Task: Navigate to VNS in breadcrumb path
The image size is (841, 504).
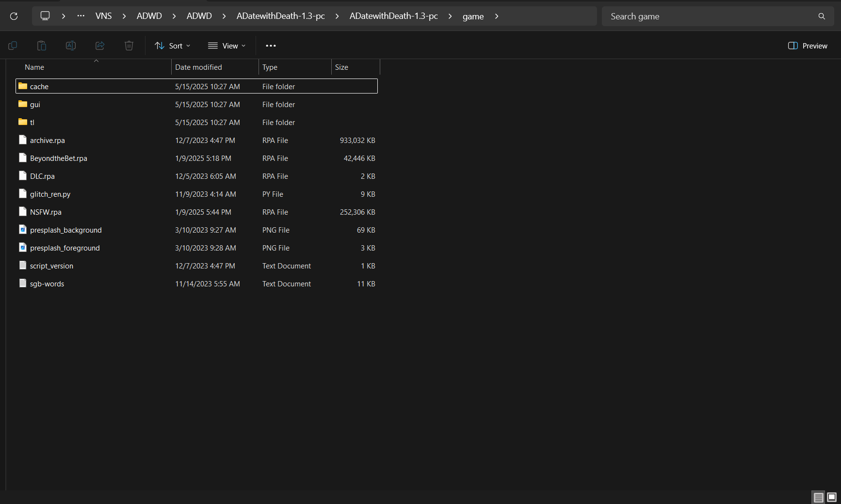Action: (103, 16)
